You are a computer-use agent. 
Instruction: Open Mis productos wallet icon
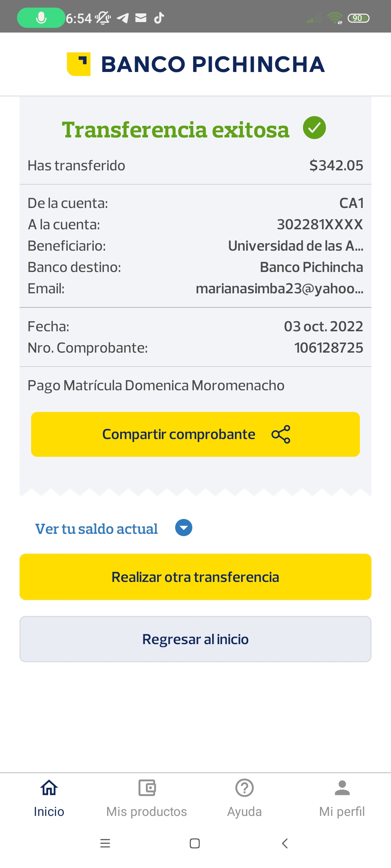click(x=147, y=788)
